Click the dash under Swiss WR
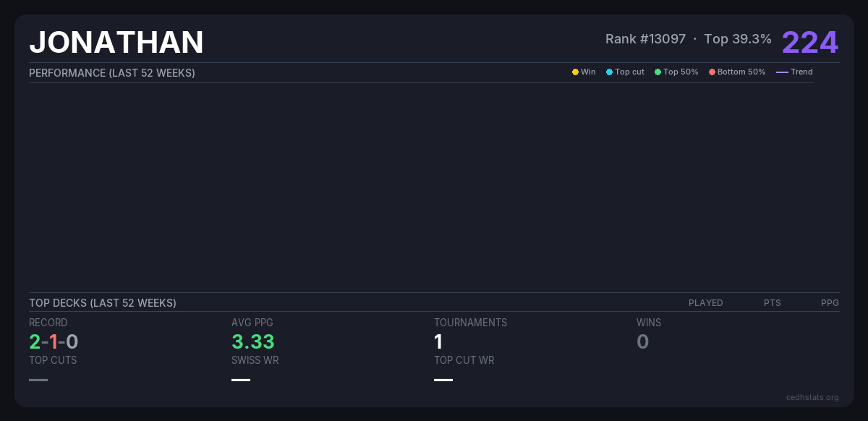 [241, 380]
